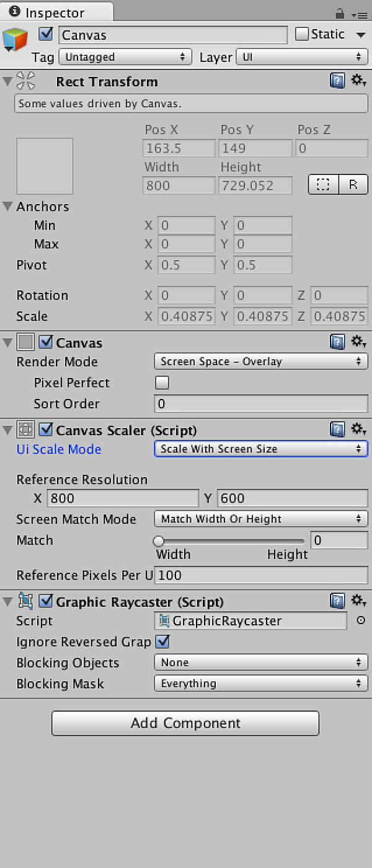Click the Canvas component help icon
The height and width of the screenshot is (868, 372).
337,342
